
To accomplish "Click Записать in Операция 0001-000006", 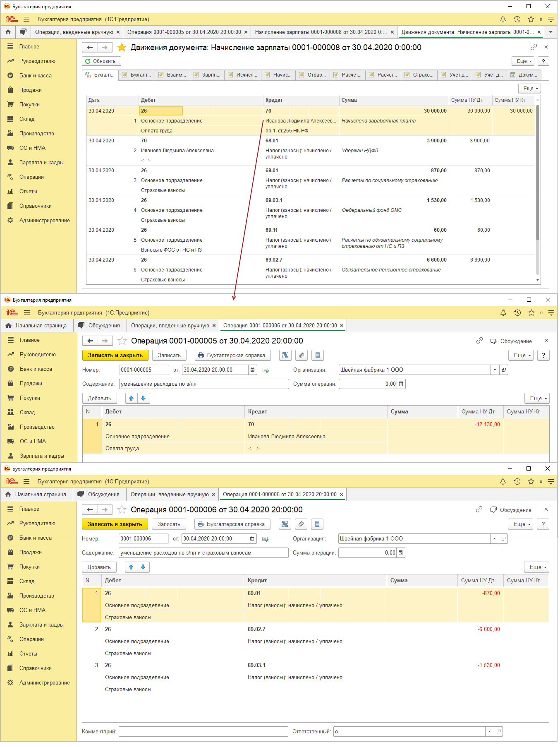I will (x=169, y=524).
